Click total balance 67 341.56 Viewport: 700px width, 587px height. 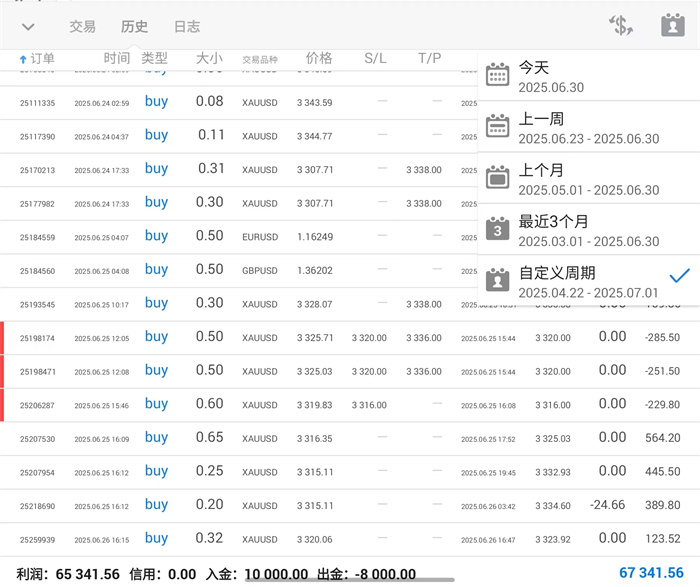pyautogui.click(x=651, y=573)
